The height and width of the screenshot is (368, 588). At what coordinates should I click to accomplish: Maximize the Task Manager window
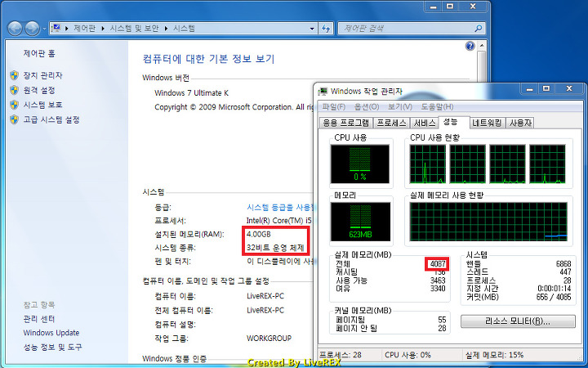point(546,89)
